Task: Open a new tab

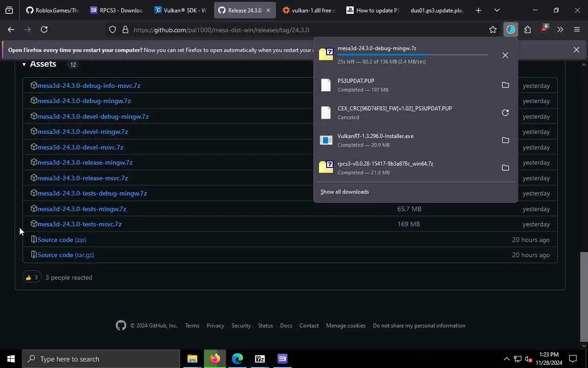Action: 478,10
